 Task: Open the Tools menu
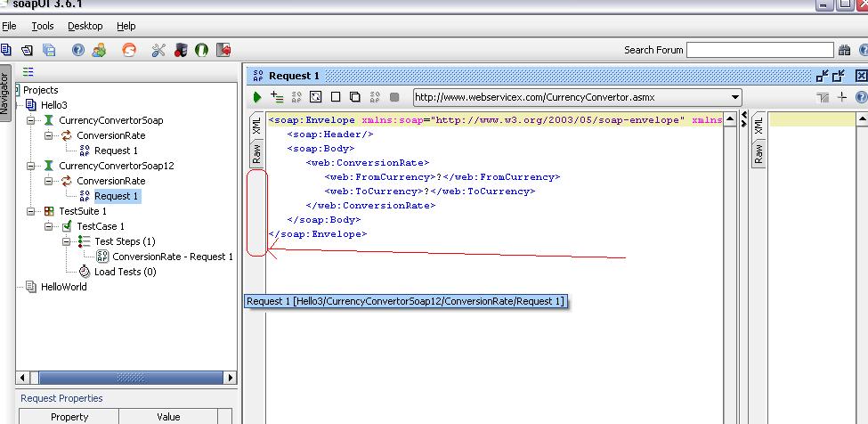(43, 27)
